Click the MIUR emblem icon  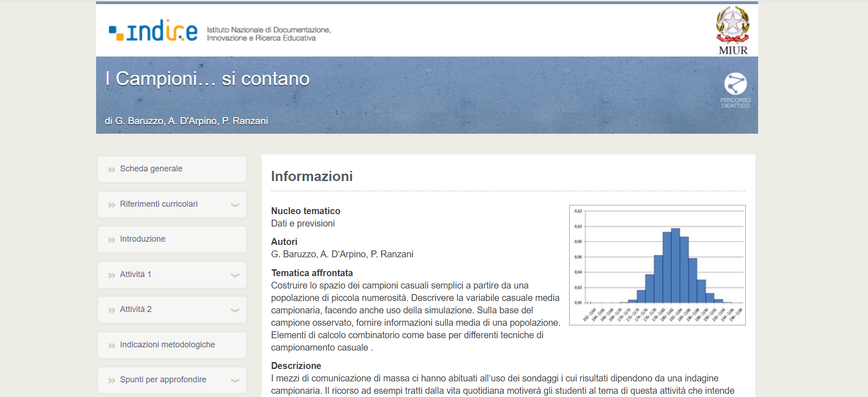(x=732, y=25)
